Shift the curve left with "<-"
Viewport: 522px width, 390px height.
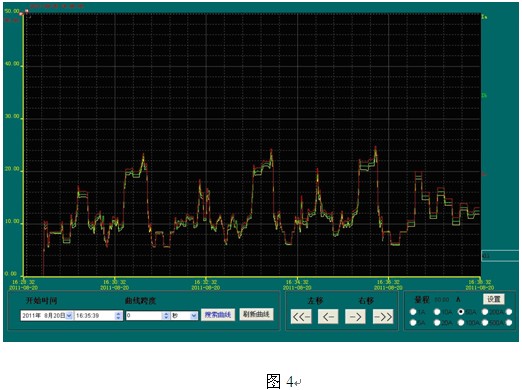pyautogui.click(x=328, y=316)
